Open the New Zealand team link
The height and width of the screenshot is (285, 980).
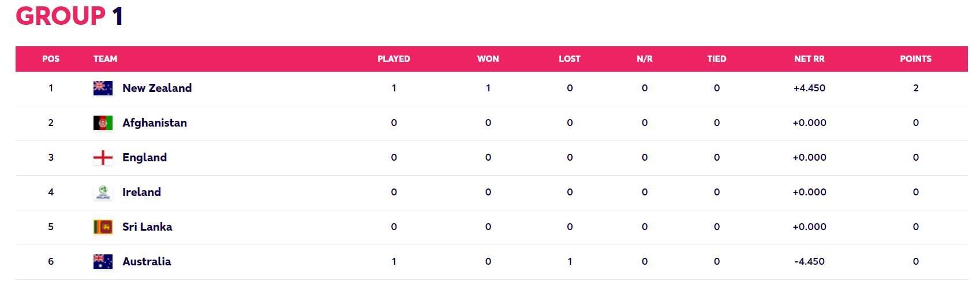coord(157,88)
